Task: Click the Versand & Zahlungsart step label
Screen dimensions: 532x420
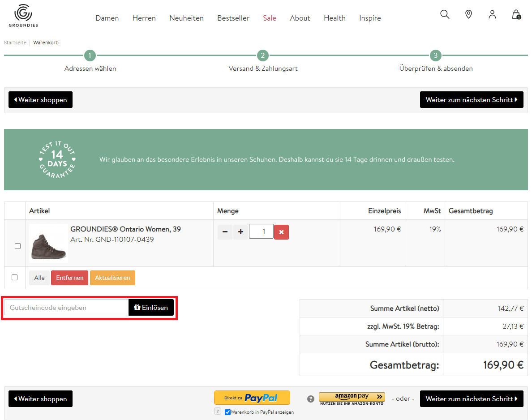Action: 263,69
